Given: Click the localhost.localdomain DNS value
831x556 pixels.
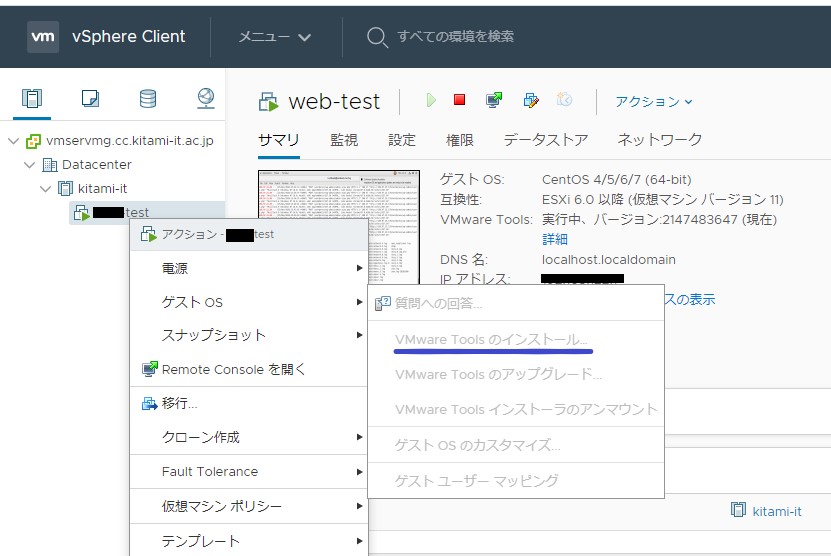Looking at the screenshot, I should [608, 260].
